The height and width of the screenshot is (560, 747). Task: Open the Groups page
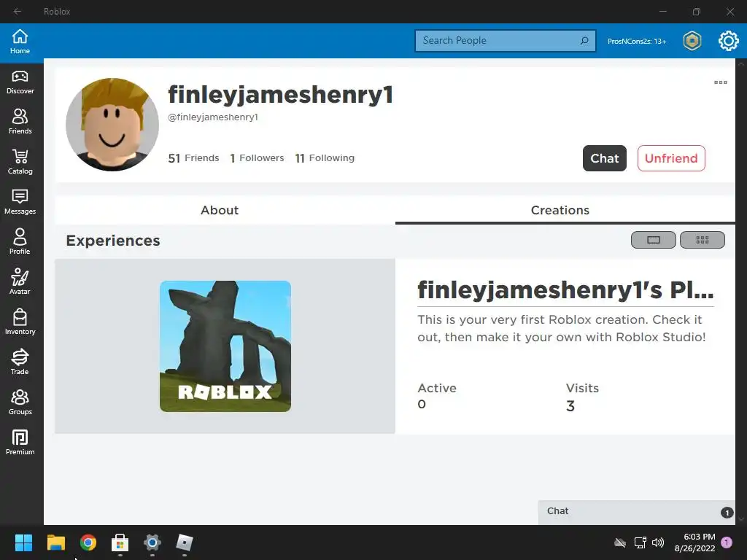click(x=20, y=402)
